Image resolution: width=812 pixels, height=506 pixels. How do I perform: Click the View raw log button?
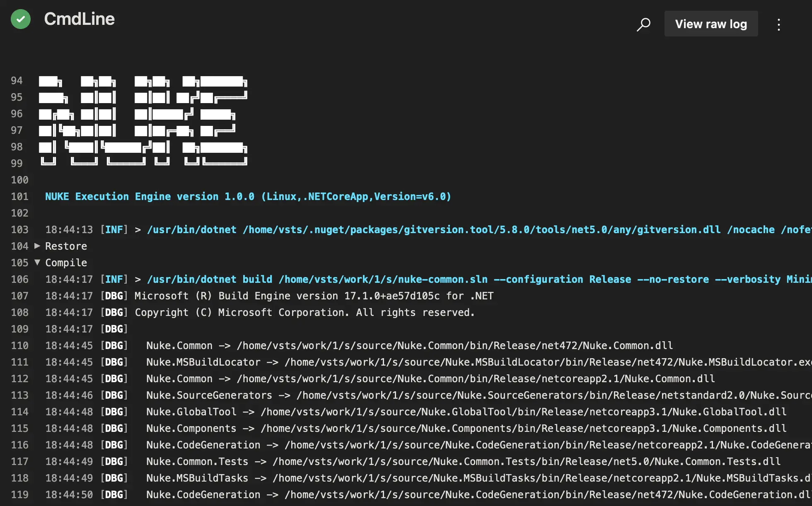(711, 24)
